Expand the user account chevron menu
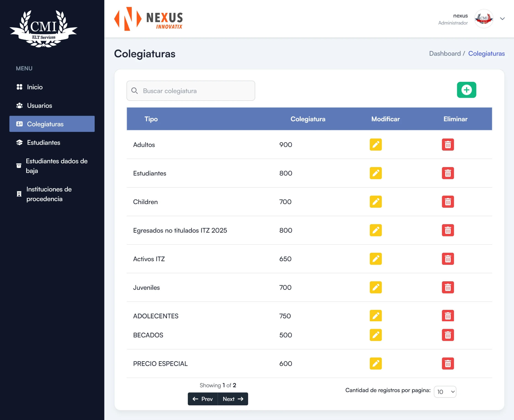514x420 pixels. 502,19
